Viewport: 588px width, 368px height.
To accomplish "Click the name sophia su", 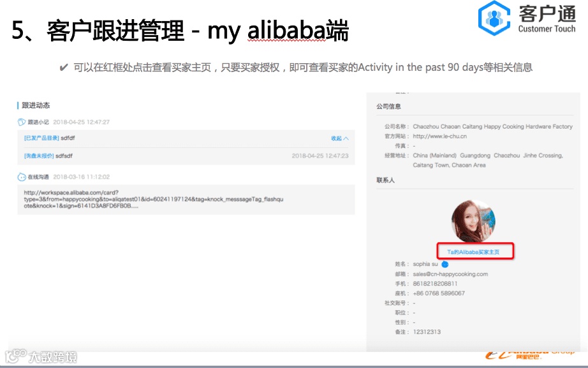I will click(x=425, y=265).
